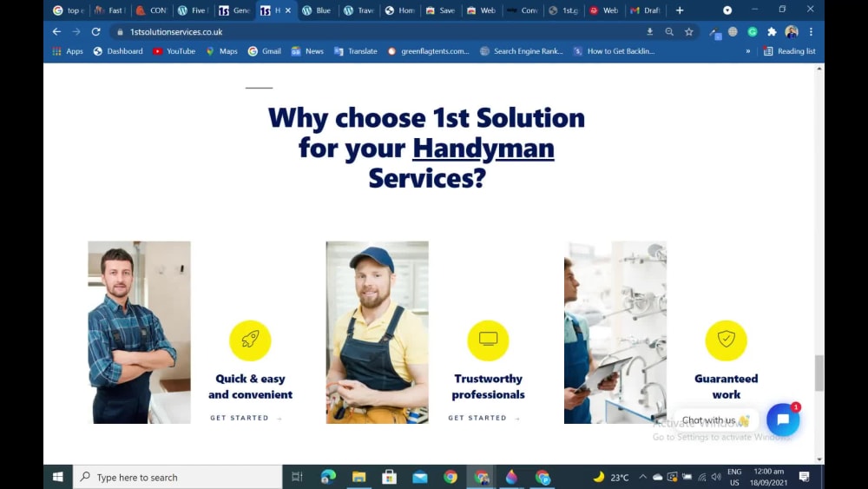Screen dimensions: 868x489
Task: Go back to the previous page
Action: tap(56, 32)
